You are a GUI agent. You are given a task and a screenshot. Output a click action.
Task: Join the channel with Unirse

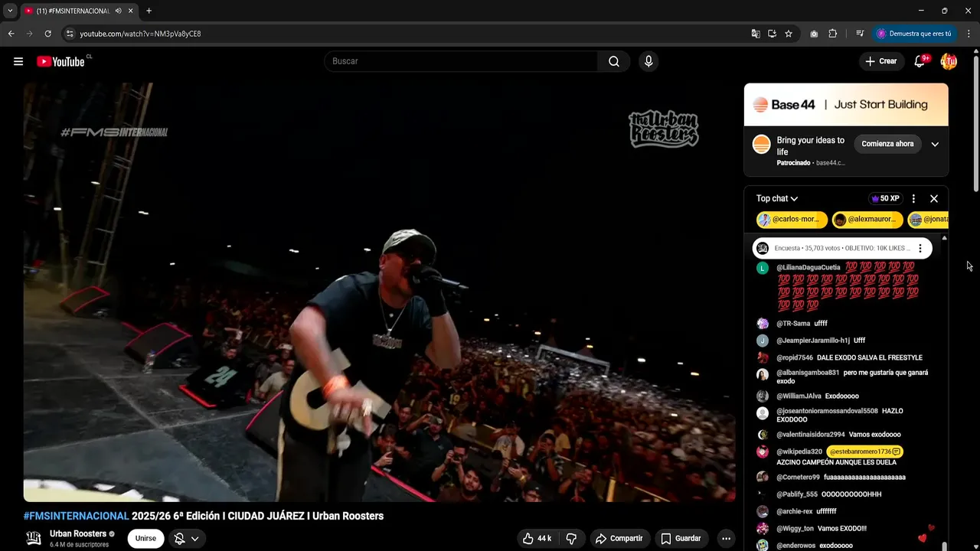145,539
